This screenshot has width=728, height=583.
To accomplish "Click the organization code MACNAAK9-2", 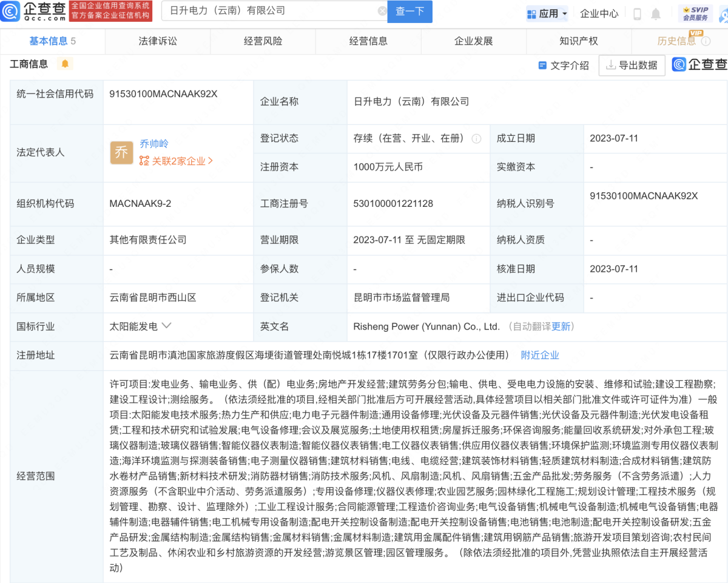I will [x=140, y=204].
